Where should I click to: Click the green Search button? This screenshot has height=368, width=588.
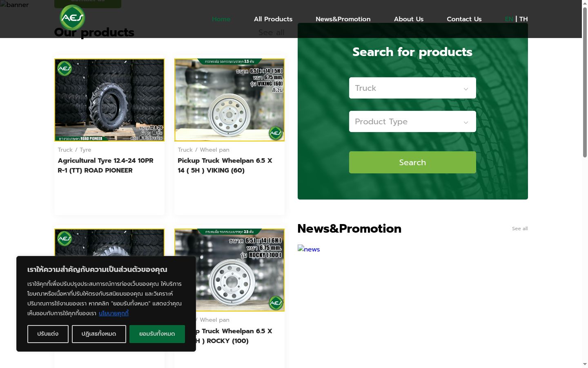(412, 162)
